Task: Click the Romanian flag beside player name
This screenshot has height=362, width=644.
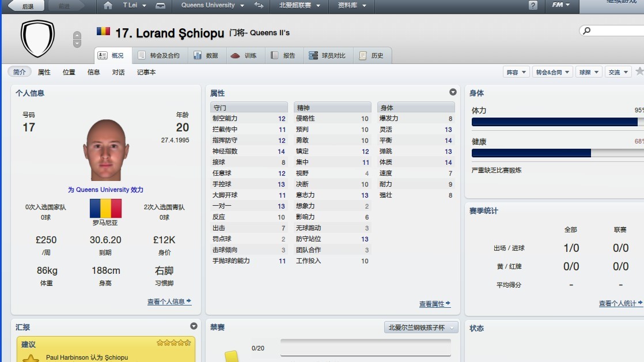Action: coord(103,31)
